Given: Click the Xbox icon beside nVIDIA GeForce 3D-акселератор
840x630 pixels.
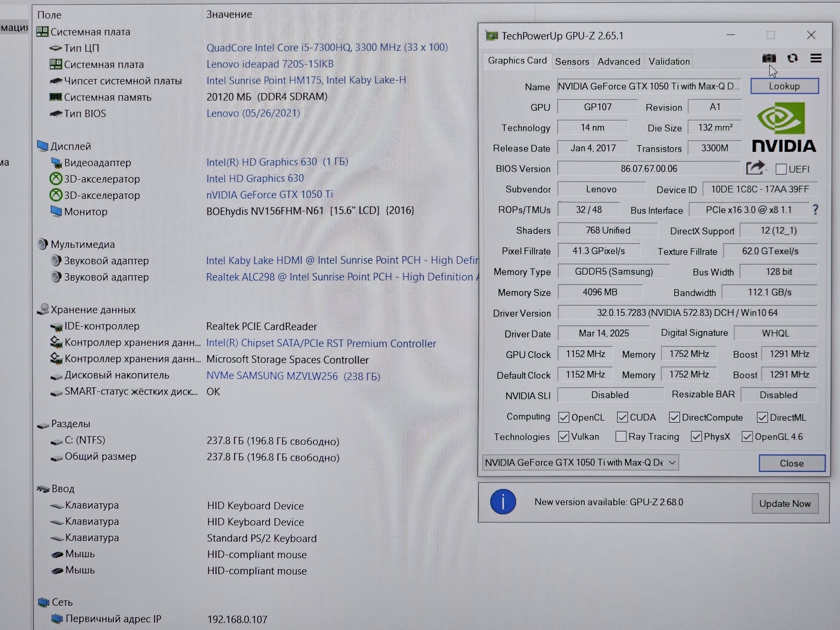Looking at the screenshot, I should [x=56, y=195].
